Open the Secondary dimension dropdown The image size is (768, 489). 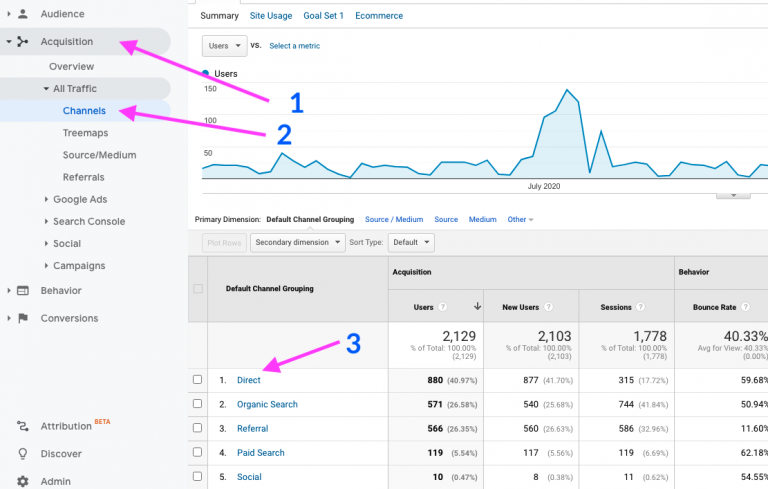pyautogui.click(x=298, y=243)
